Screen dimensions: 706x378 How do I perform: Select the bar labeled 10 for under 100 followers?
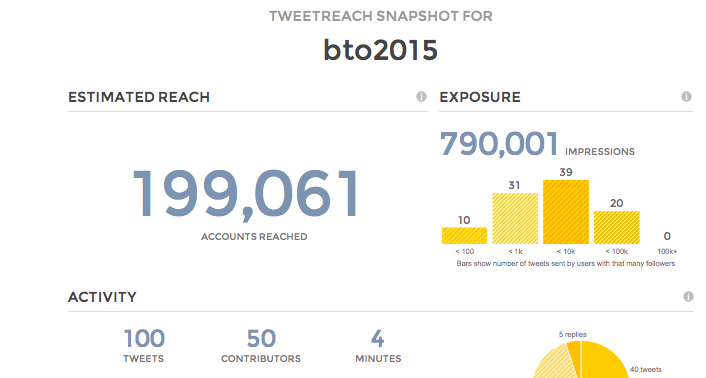[464, 235]
